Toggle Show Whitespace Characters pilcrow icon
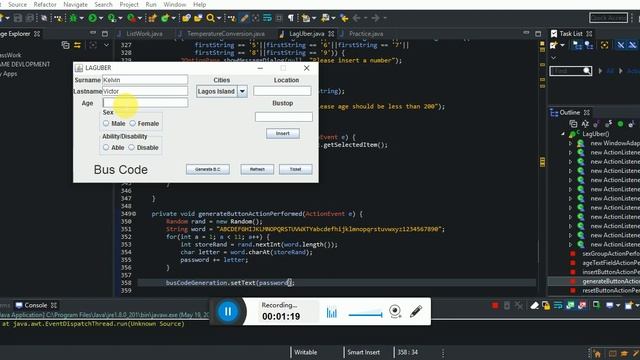This screenshot has width=640, height=360. pos(291,18)
